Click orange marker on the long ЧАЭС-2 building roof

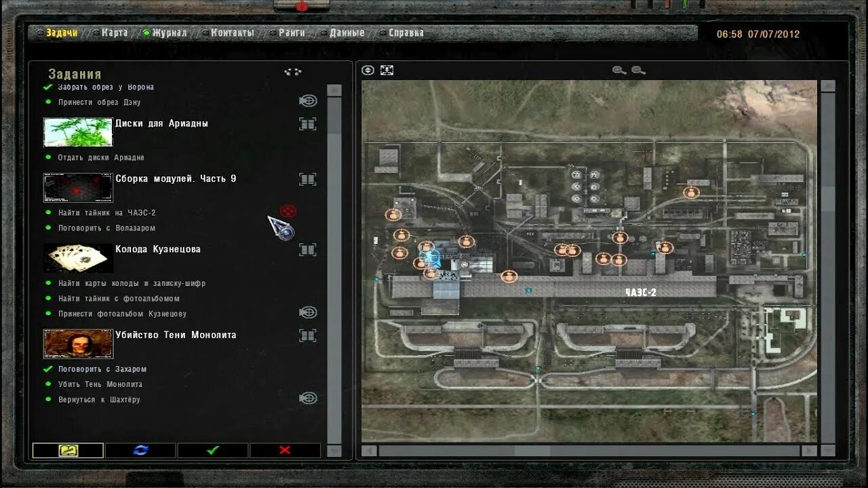pos(509,277)
